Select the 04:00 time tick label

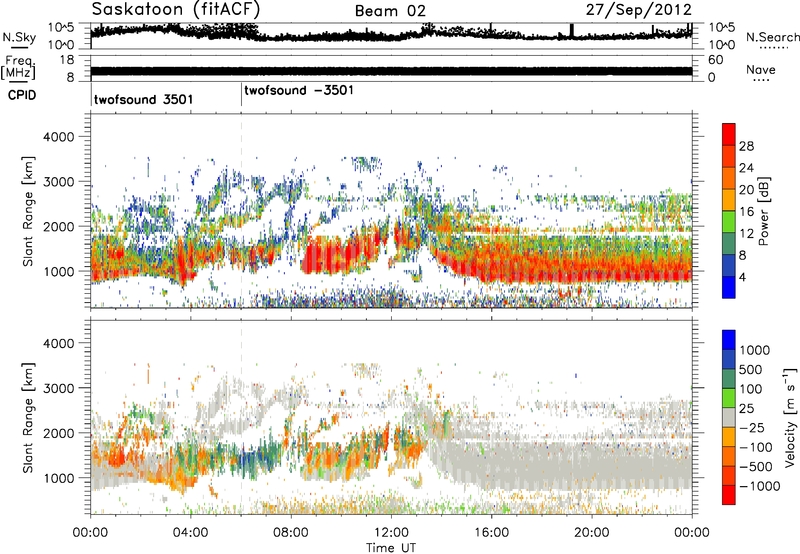point(190,533)
